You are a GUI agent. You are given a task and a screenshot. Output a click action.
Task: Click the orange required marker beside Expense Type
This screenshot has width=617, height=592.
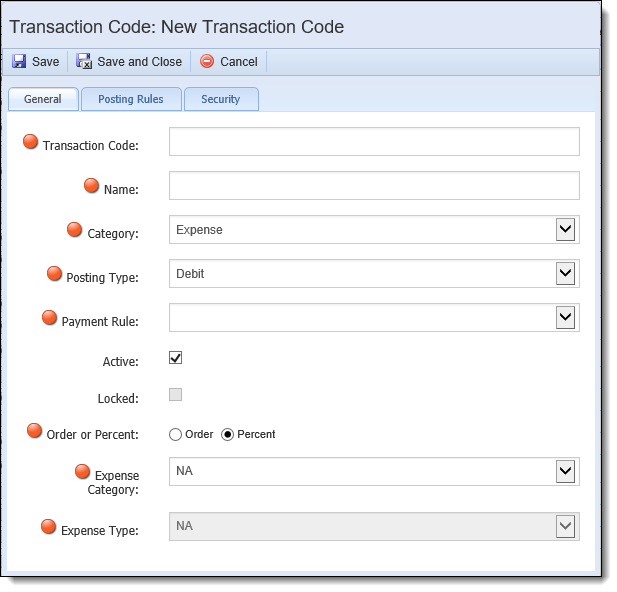(x=48, y=527)
